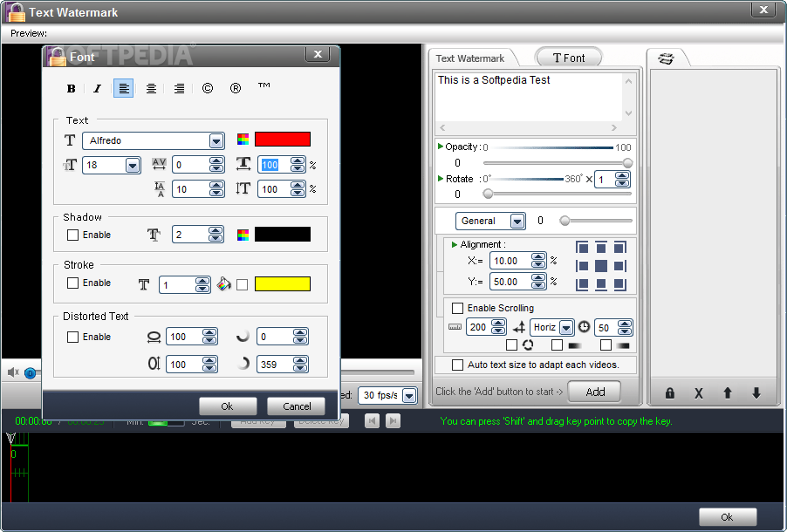Move layer up with arrow icon
The width and height of the screenshot is (787, 532).
point(728,393)
